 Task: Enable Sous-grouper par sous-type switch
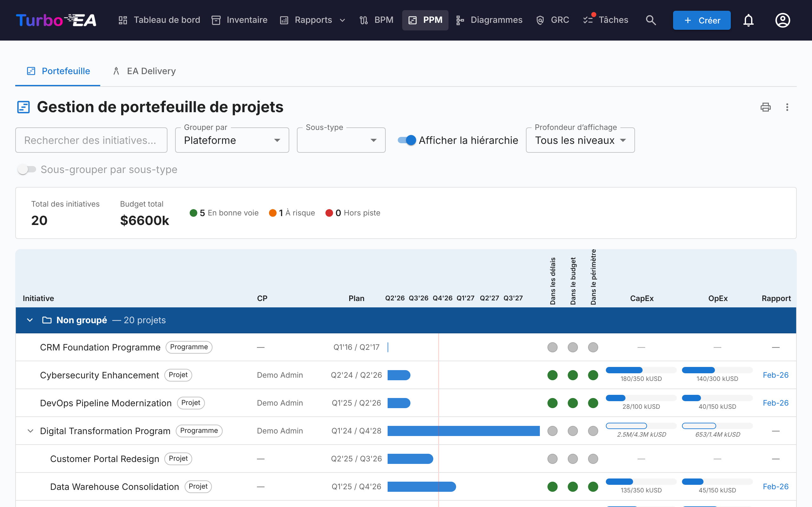tap(27, 169)
